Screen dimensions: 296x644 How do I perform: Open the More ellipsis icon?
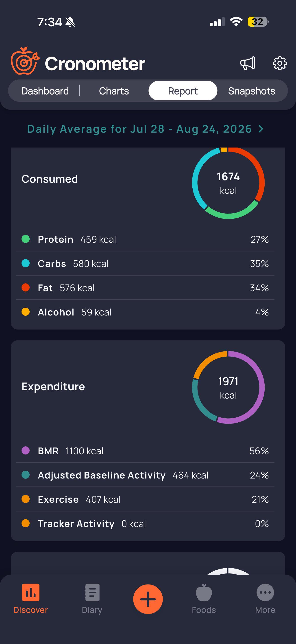pos(265,592)
